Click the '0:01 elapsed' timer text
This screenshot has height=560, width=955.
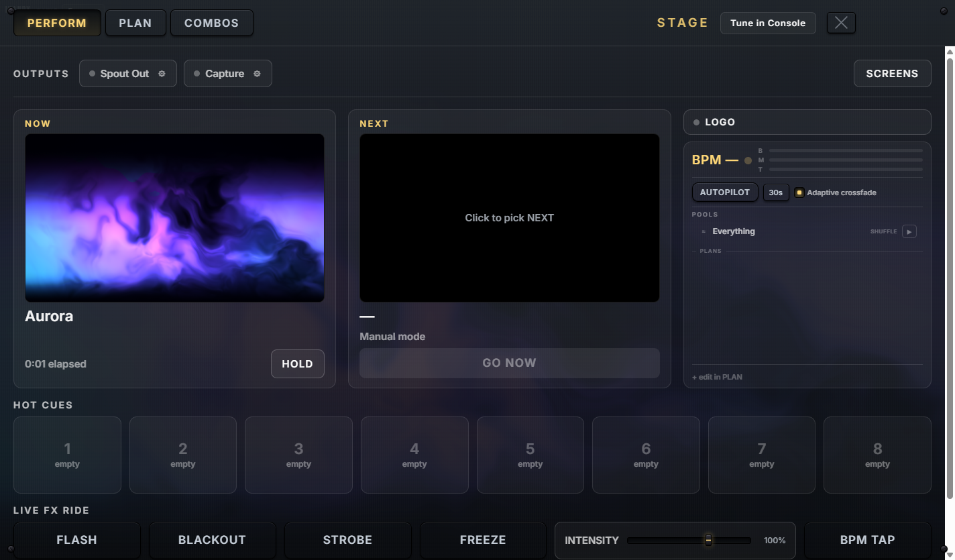pyautogui.click(x=56, y=364)
